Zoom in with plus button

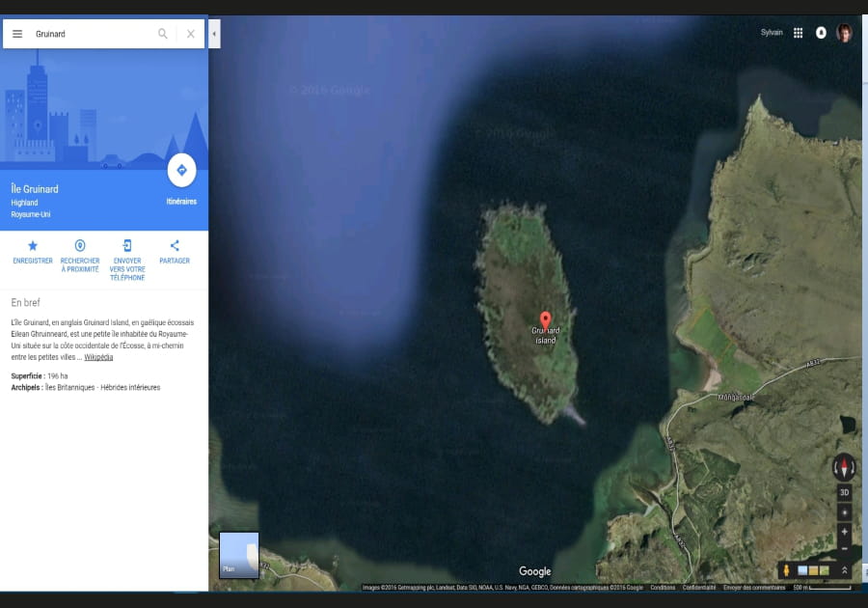pyautogui.click(x=844, y=532)
